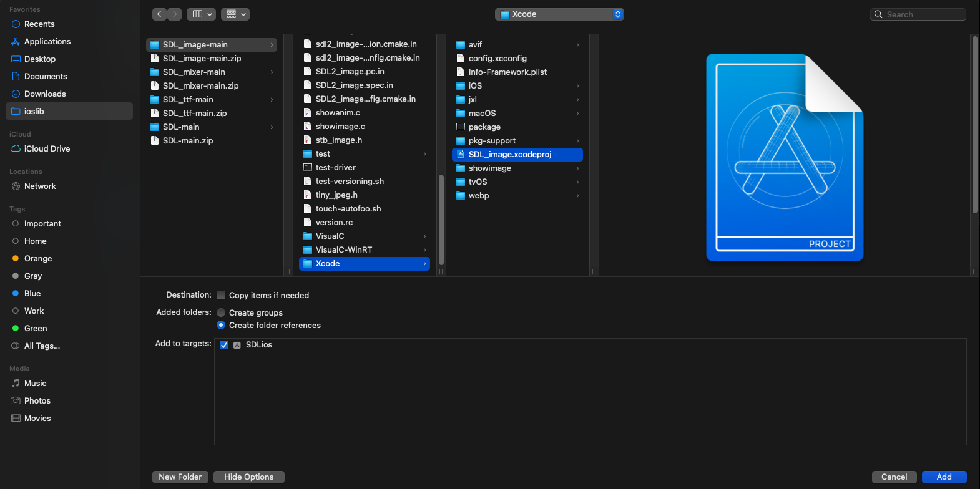
Task: Expand the pkg-support folder chevron
Action: tap(577, 140)
